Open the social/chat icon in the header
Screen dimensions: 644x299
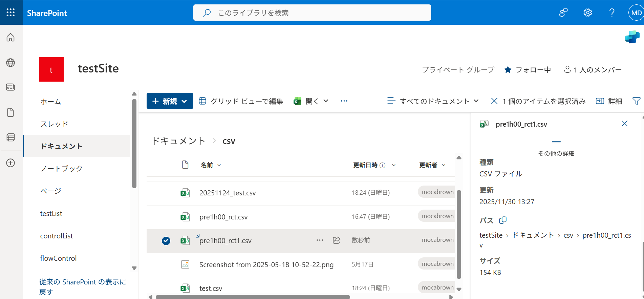point(563,13)
